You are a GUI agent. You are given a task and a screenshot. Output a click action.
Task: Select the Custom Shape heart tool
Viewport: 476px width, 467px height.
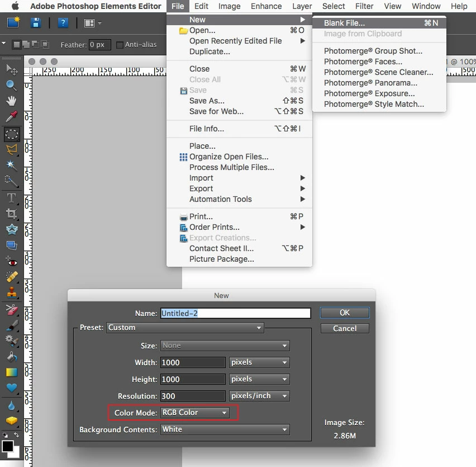[12, 388]
